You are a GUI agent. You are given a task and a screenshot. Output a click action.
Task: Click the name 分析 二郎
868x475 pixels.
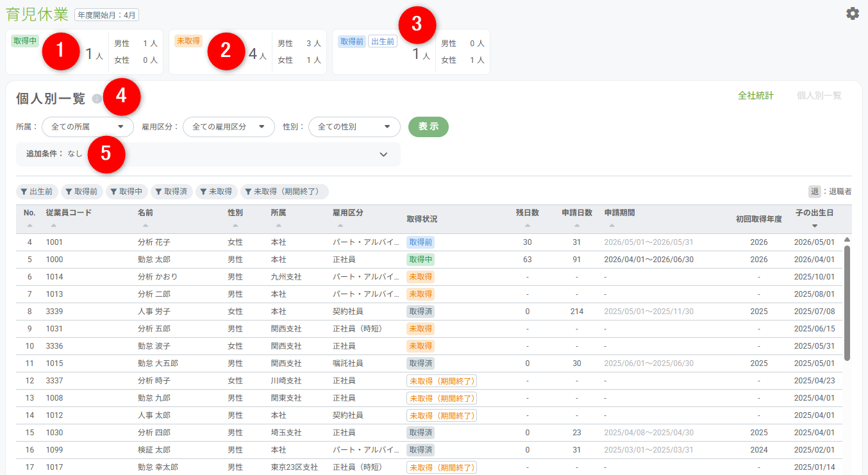(x=154, y=294)
